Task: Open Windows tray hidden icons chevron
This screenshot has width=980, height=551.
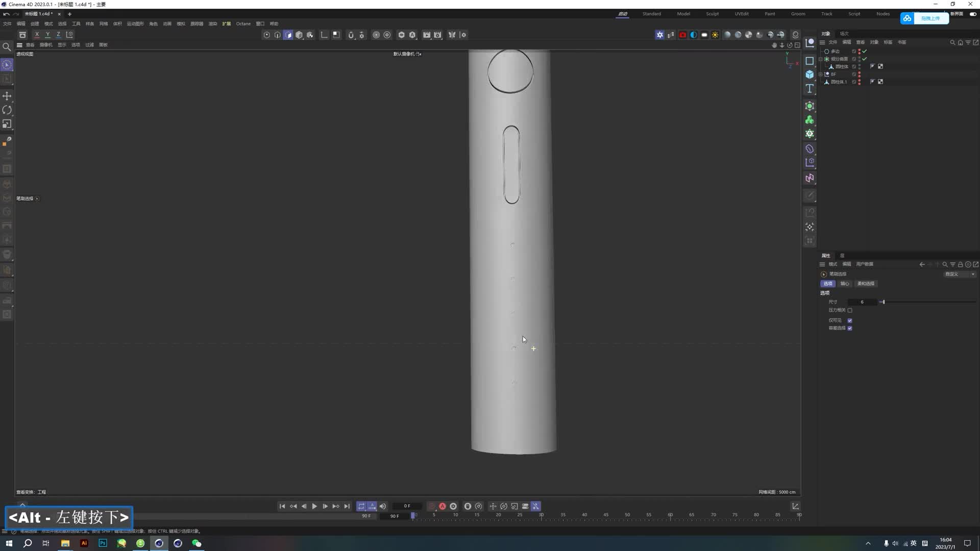Action: coord(868,543)
